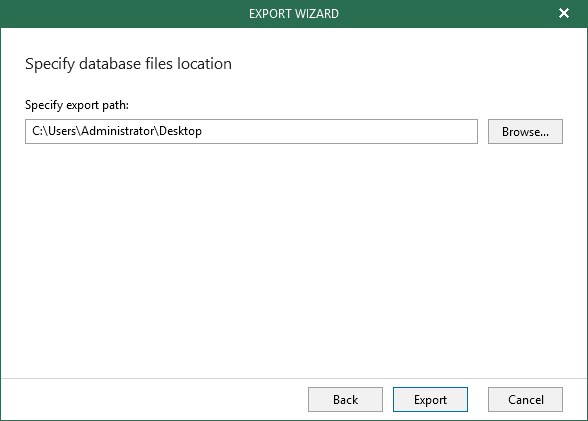Click the 'Specify database files location' heading

click(x=128, y=64)
